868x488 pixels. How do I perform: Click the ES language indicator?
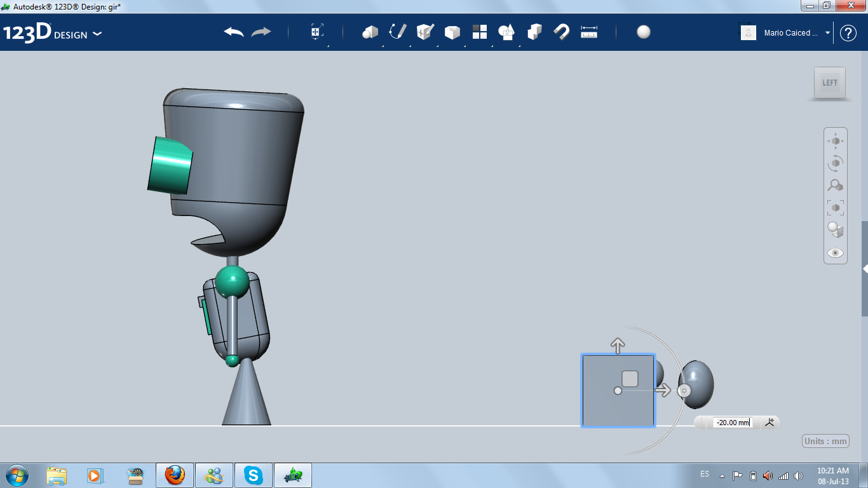pos(705,474)
